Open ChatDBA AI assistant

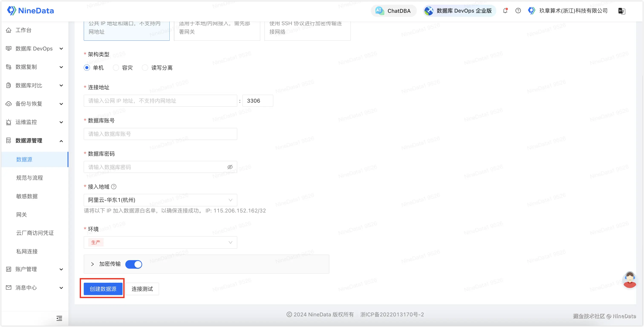tap(394, 11)
